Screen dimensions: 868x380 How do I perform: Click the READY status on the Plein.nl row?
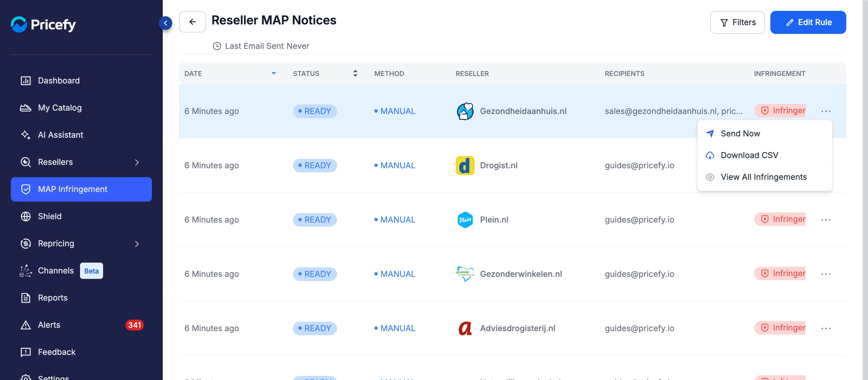[315, 220]
